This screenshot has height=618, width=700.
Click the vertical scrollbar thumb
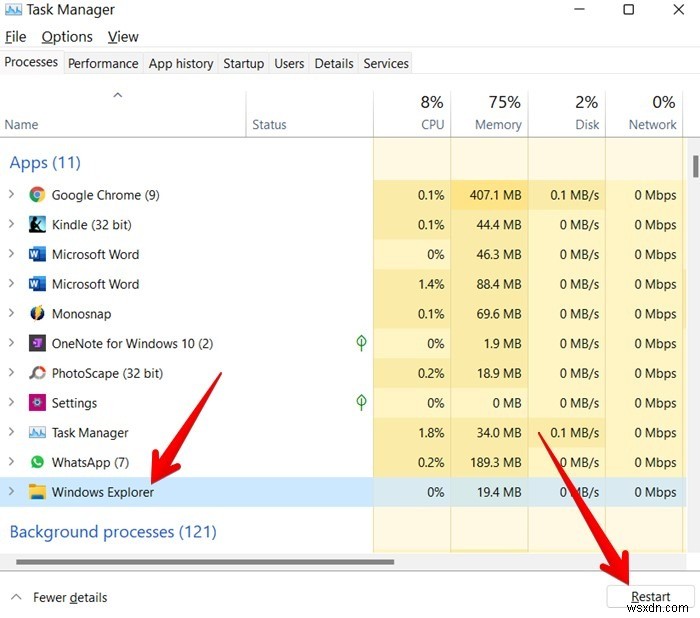696,167
